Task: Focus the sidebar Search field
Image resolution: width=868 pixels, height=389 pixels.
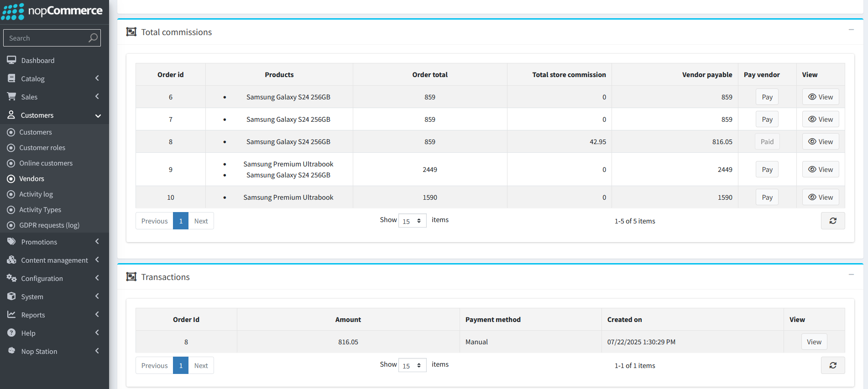Action: (x=52, y=38)
